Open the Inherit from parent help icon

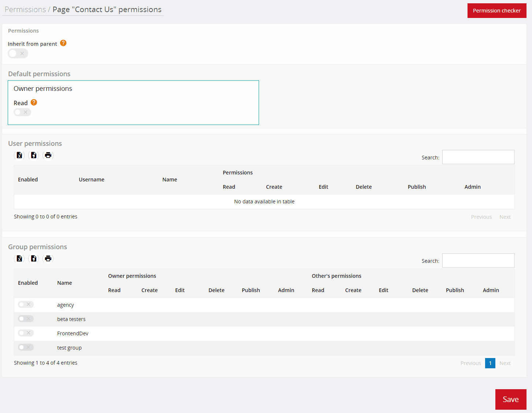point(63,43)
